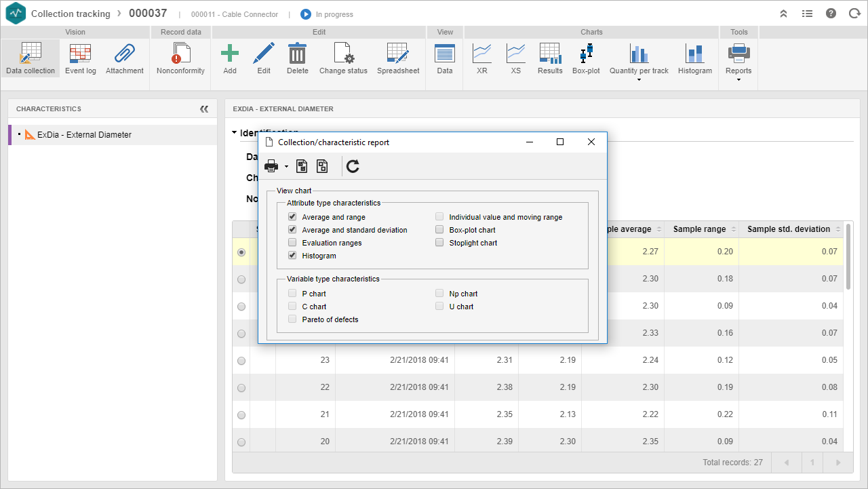Edit the selected record
Screen dimensions: 868x489
coord(264,58)
